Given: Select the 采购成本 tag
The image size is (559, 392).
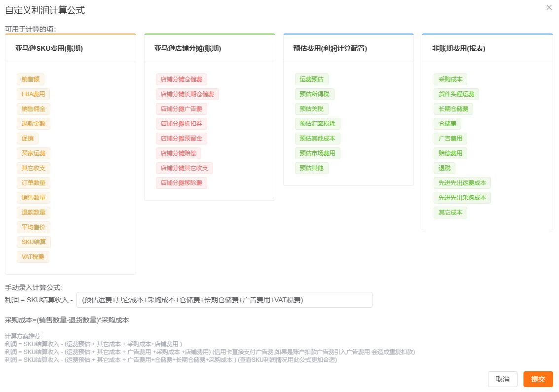Looking at the screenshot, I should [x=450, y=79].
